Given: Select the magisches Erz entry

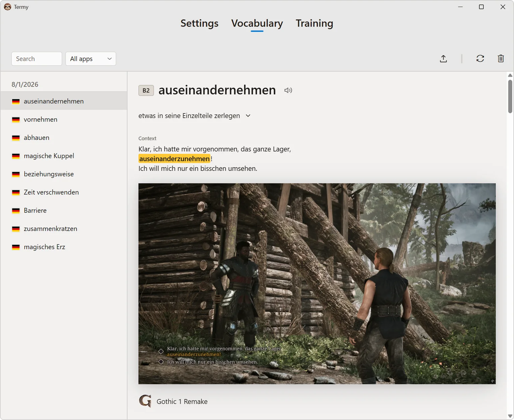Looking at the screenshot, I should click(x=64, y=247).
